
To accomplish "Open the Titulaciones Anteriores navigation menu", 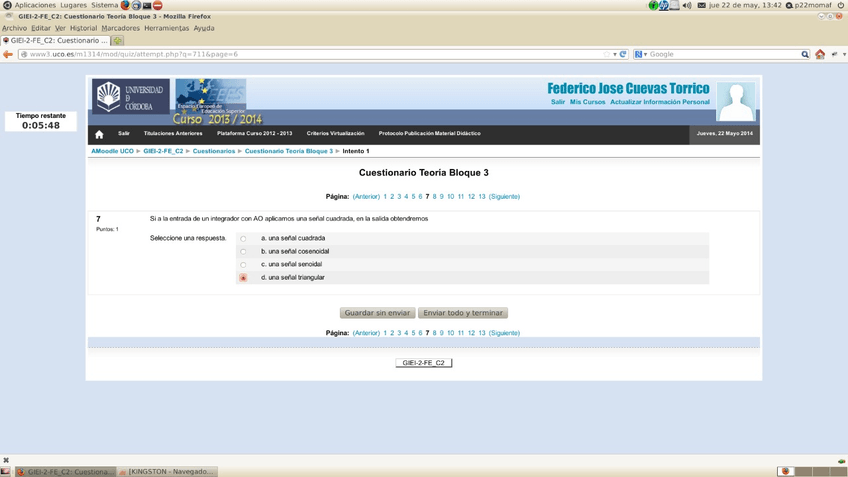I will click(173, 133).
